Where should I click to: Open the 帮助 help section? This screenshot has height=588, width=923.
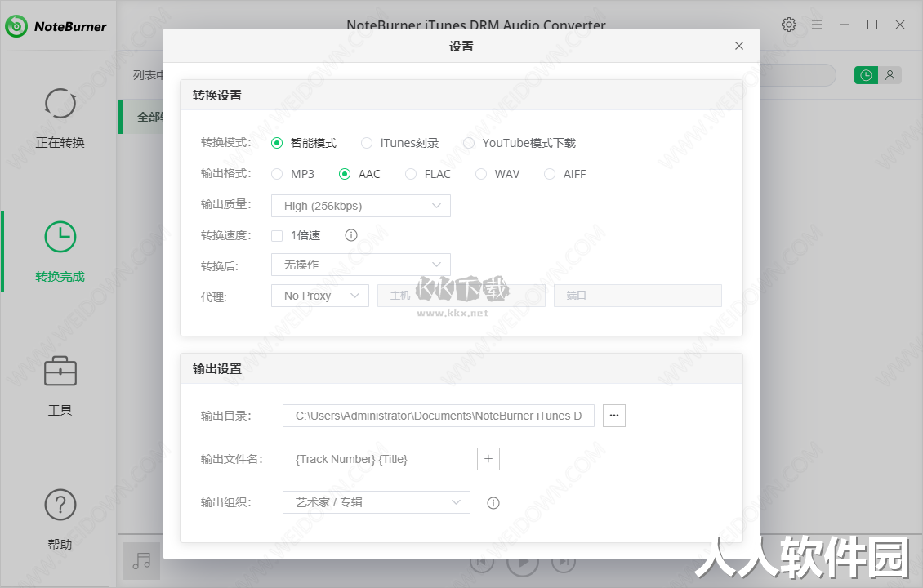tap(60, 519)
